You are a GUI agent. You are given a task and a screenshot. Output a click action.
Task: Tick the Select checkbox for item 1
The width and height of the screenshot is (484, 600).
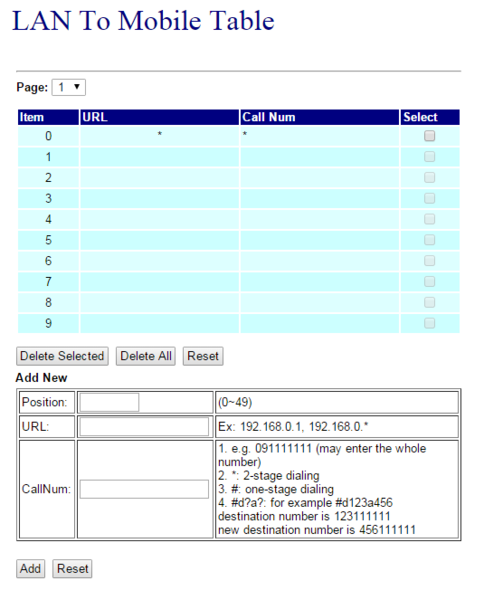pos(429,157)
